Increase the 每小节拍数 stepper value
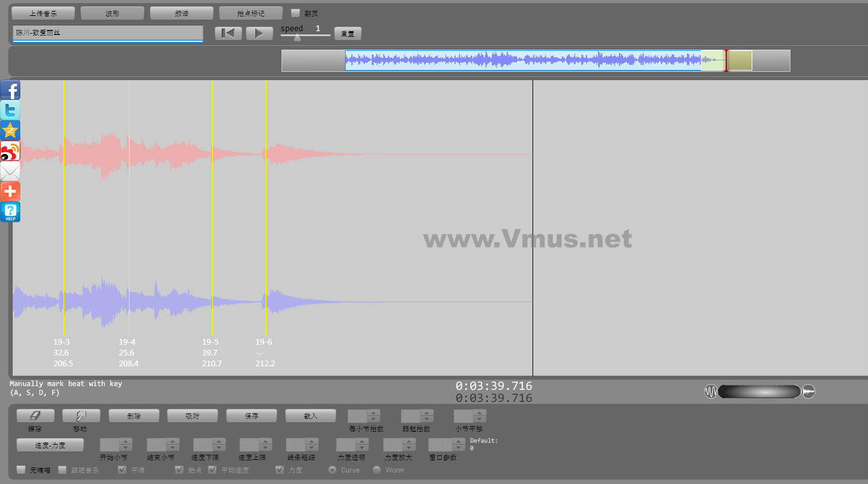 (x=374, y=413)
